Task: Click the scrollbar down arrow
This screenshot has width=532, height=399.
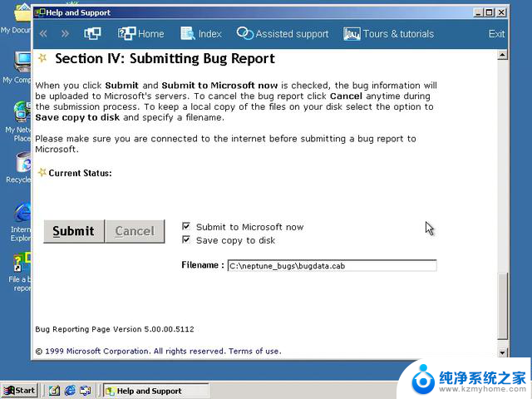Action: [502, 352]
